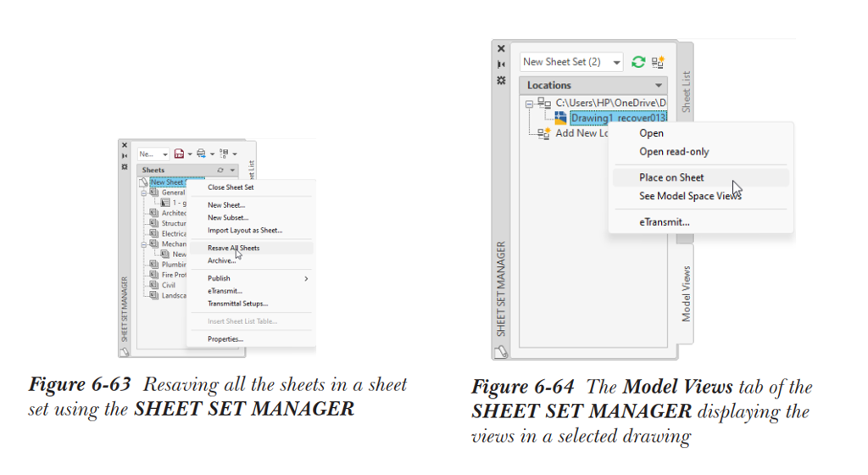Open the New Sheet Set (2) dropdown
The height and width of the screenshot is (475, 868).
click(571, 62)
